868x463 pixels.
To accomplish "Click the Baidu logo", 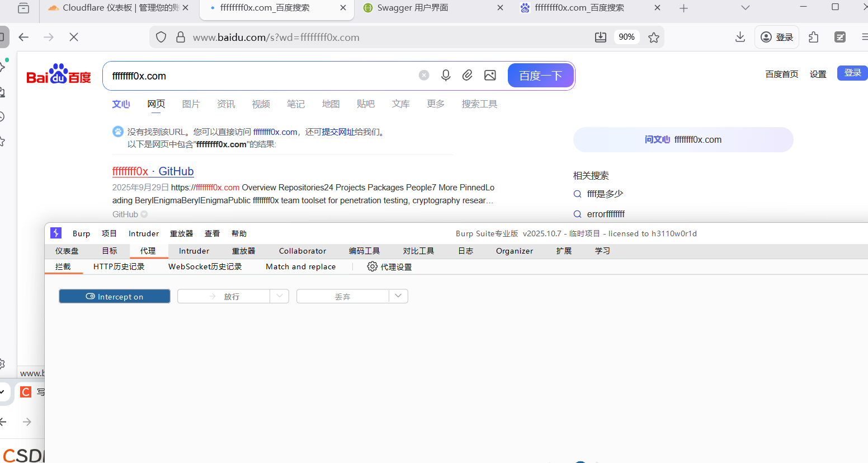I will click(59, 74).
